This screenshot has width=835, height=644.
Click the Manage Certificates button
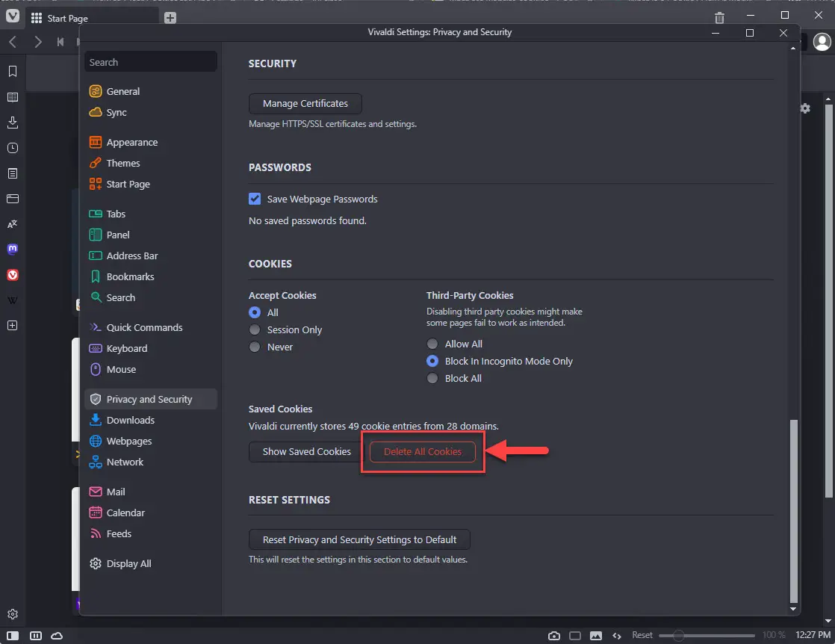(x=305, y=104)
